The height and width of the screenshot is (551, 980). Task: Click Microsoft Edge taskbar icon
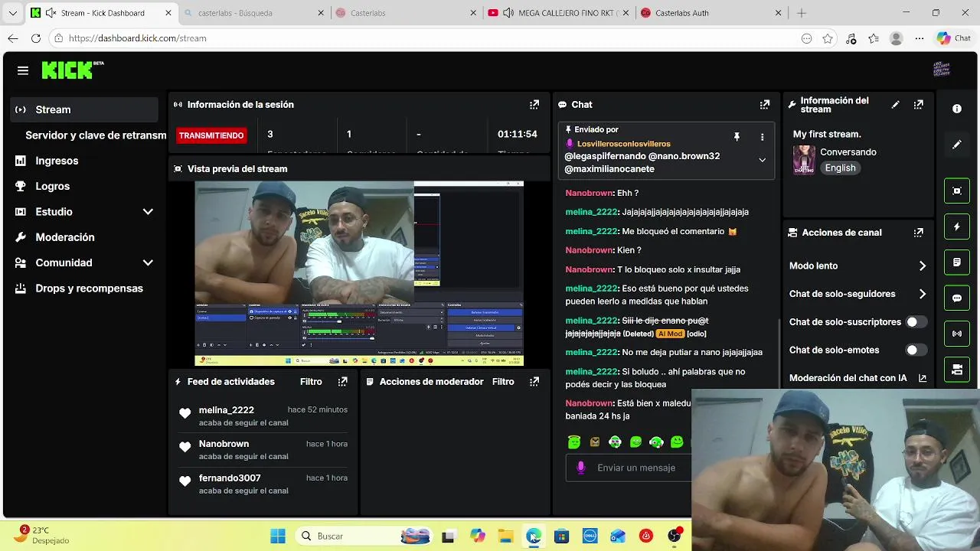point(533,536)
